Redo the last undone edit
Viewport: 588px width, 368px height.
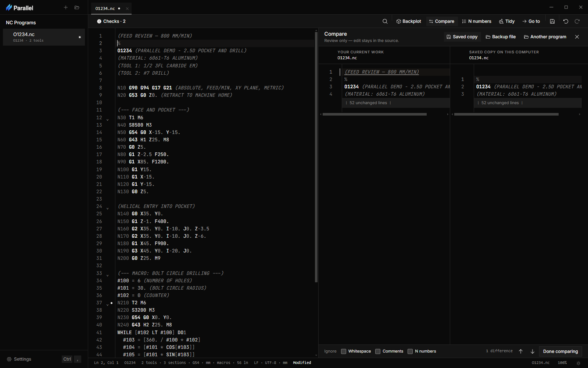(x=577, y=21)
